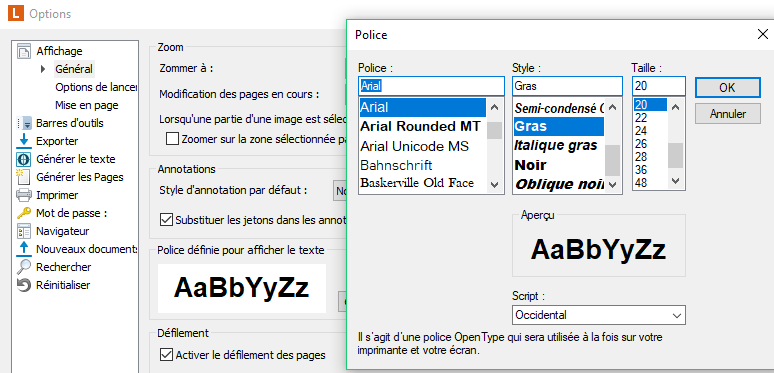Click the Réinitialiser reset icon

(24, 285)
